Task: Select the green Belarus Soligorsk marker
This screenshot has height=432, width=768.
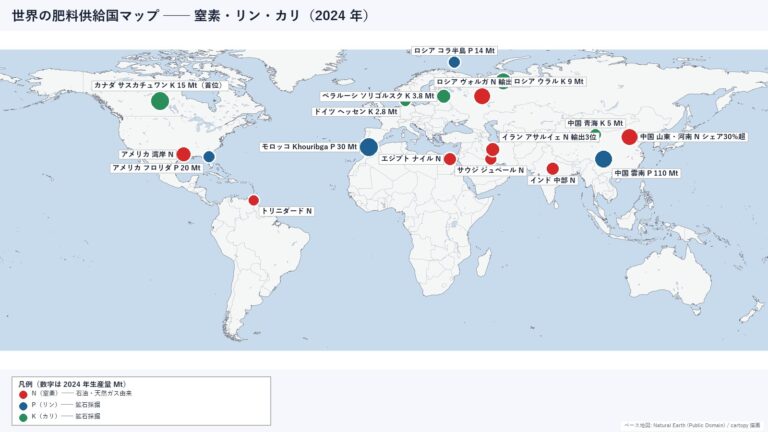Action: [x=443, y=96]
